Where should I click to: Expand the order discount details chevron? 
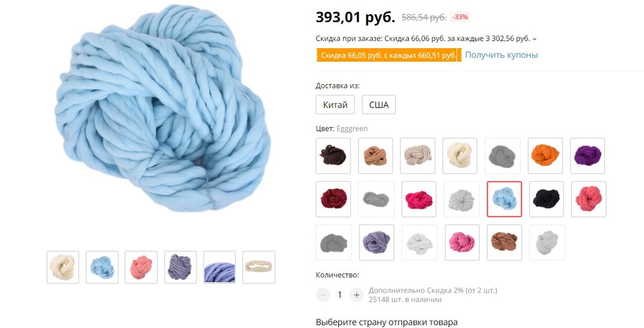(535, 39)
